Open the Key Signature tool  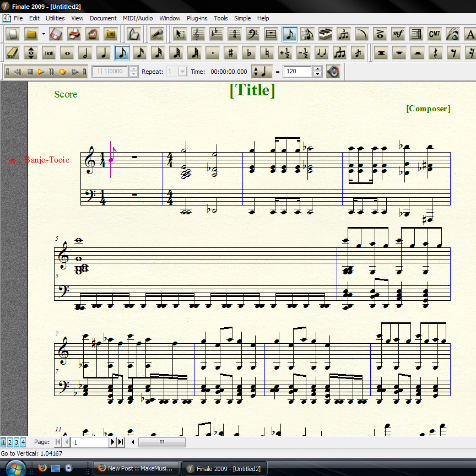(216, 34)
